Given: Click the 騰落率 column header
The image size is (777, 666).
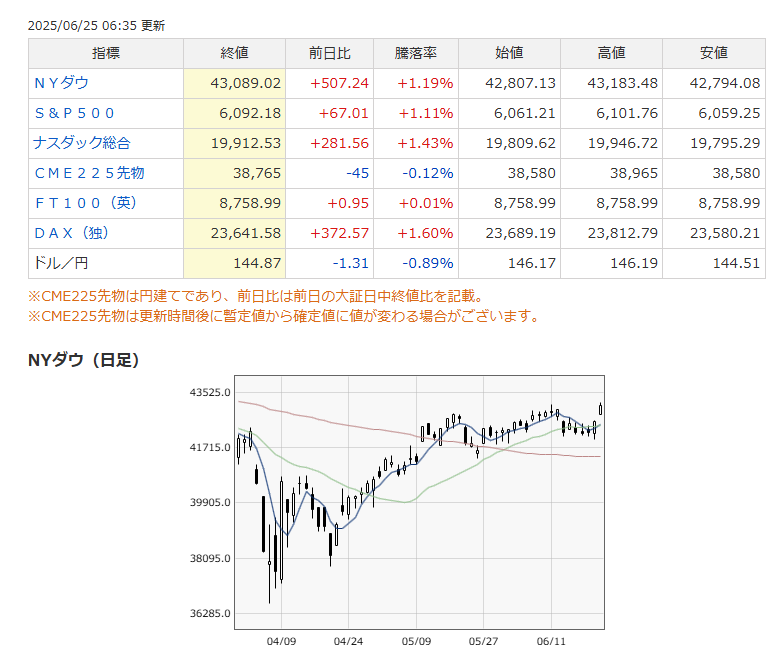Looking at the screenshot, I should tap(416, 53).
